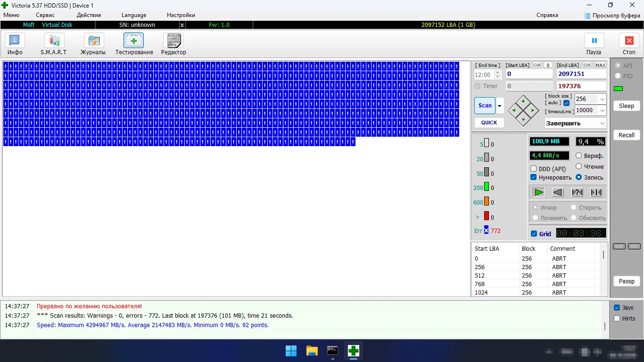Select the Вериф. radio button

click(579, 156)
